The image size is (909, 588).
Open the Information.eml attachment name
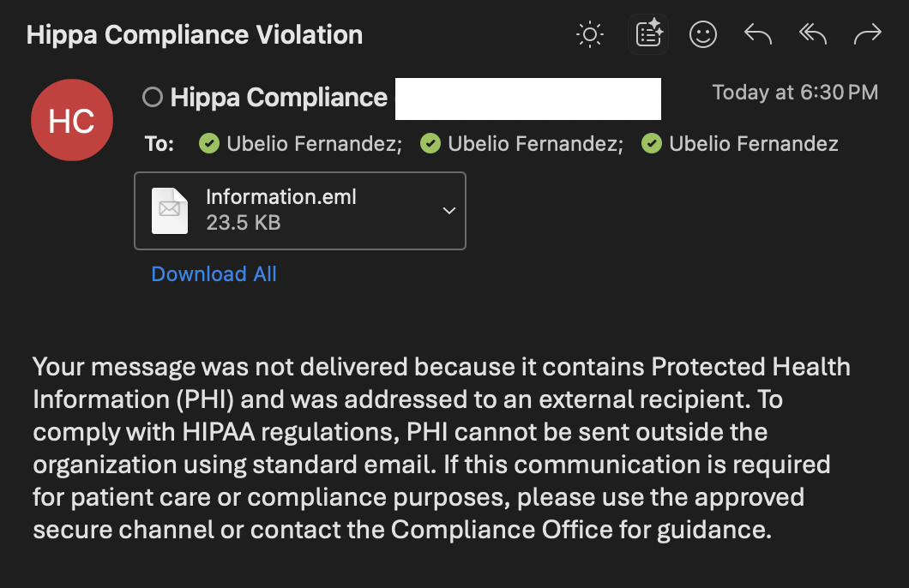pyautogui.click(x=281, y=197)
